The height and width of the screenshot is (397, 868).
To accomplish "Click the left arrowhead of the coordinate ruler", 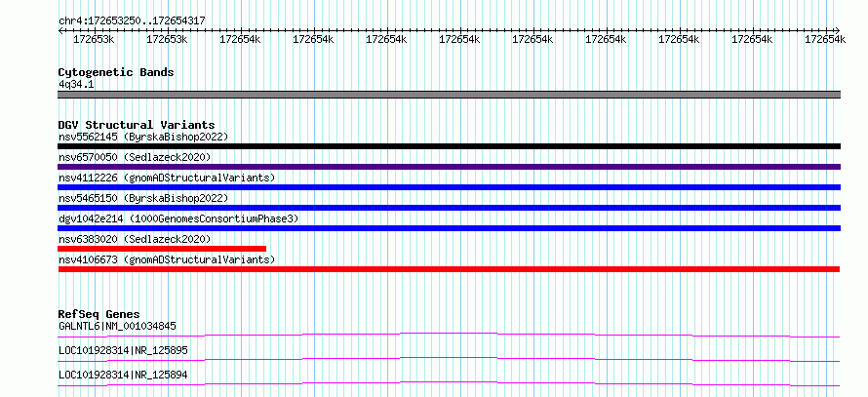I will (x=60, y=31).
